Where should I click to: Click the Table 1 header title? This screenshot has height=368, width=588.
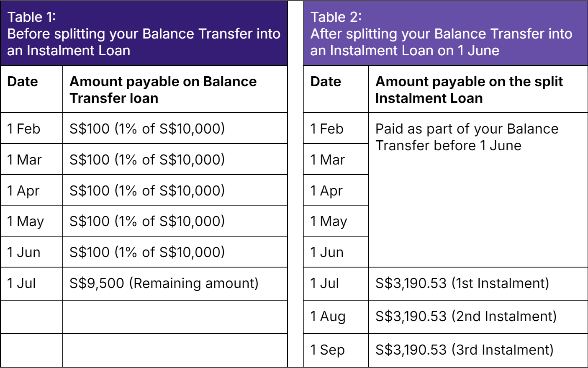pyautogui.click(x=144, y=33)
